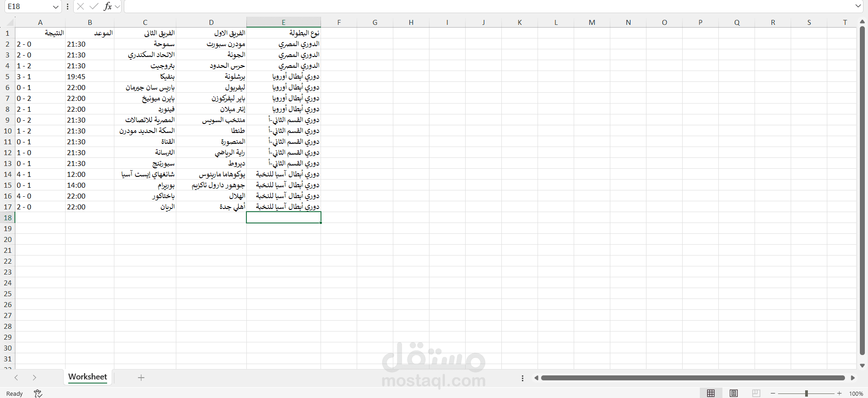Image resolution: width=868 pixels, height=398 pixels.
Task: Select header cell 'النتيجة'
Action: pyautogui.click(x=40, y=33)
